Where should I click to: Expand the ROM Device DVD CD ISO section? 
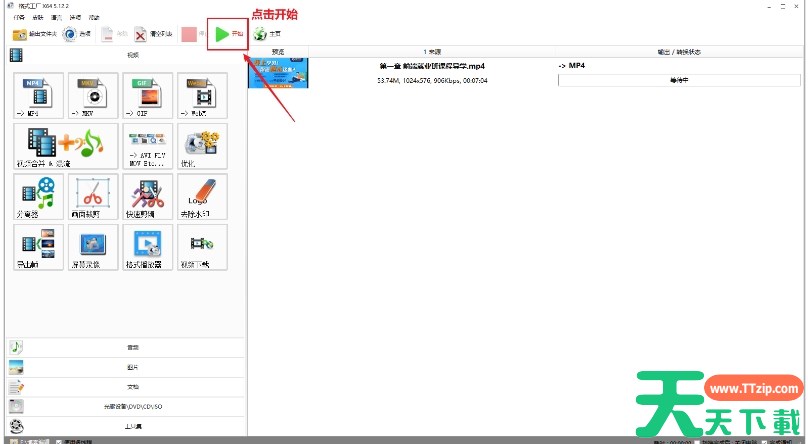[126, 406]
